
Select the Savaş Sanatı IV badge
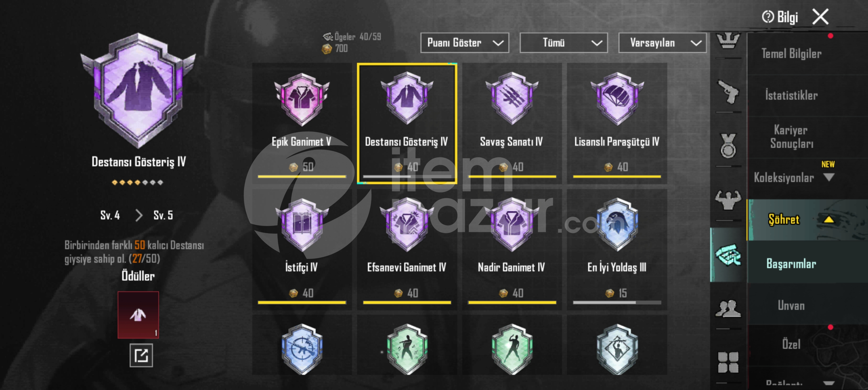(512, 123)
